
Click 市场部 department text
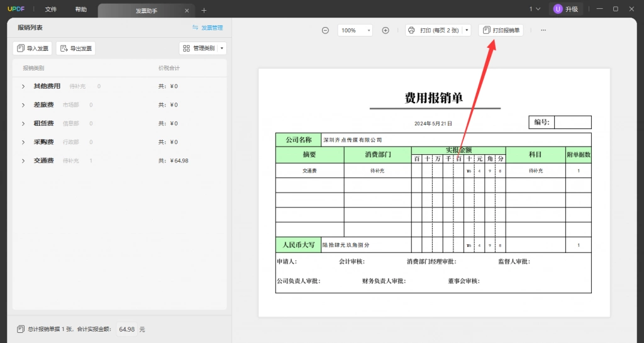pyautogui.click(x=70, y=105)
